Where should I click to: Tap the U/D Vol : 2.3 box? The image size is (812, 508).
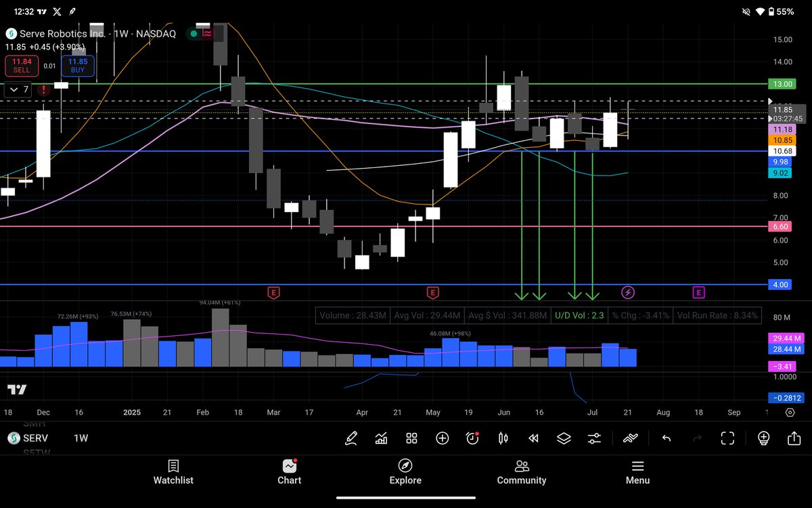click(579, 315)
